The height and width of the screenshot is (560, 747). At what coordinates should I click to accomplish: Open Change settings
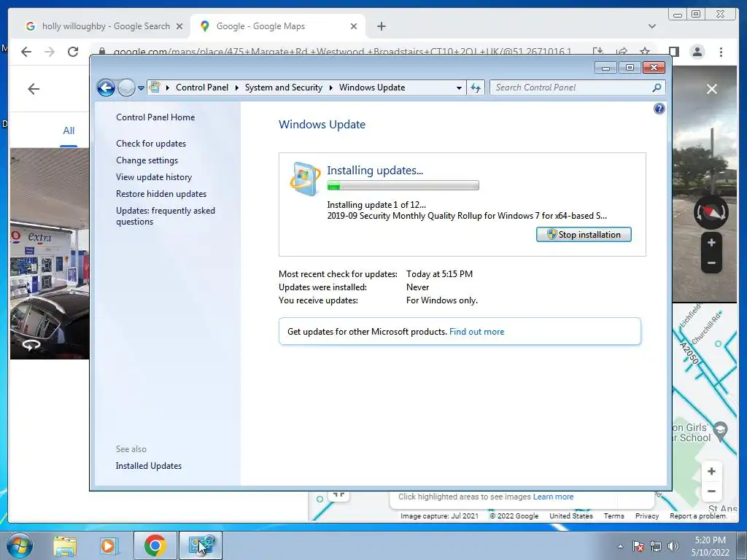[x=147, y=160]
